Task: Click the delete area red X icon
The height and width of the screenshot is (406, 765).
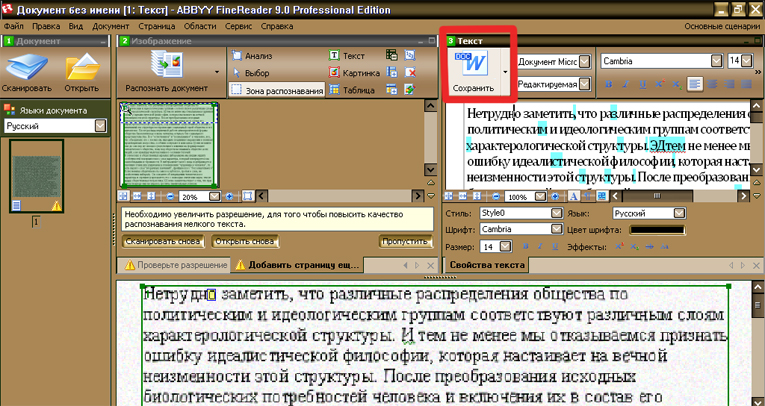Action: tap(410, 73)
